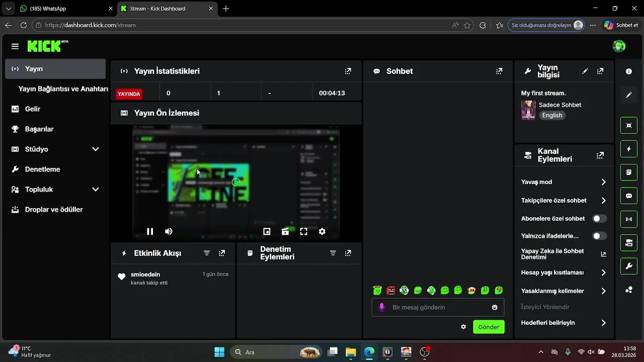This screenshot has height=362, width=644.
Task: Open Sohbet et Copilot button
Action: coord(621,25)
